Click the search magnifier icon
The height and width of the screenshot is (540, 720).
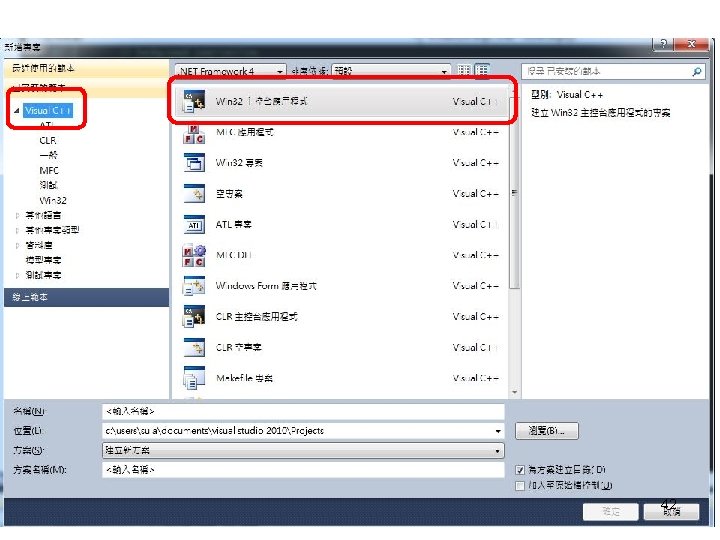click(697, 71)
